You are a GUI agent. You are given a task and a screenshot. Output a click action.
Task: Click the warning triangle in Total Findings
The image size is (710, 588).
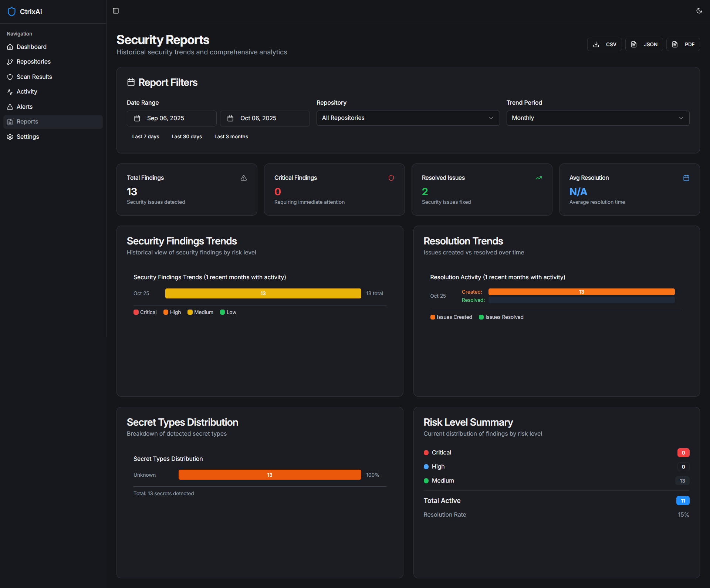244,178
